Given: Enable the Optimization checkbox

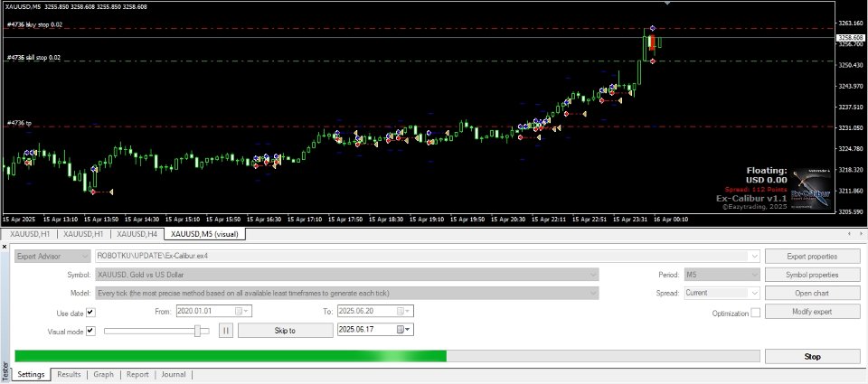Looking at the screenshot, I should coord(755,313).
